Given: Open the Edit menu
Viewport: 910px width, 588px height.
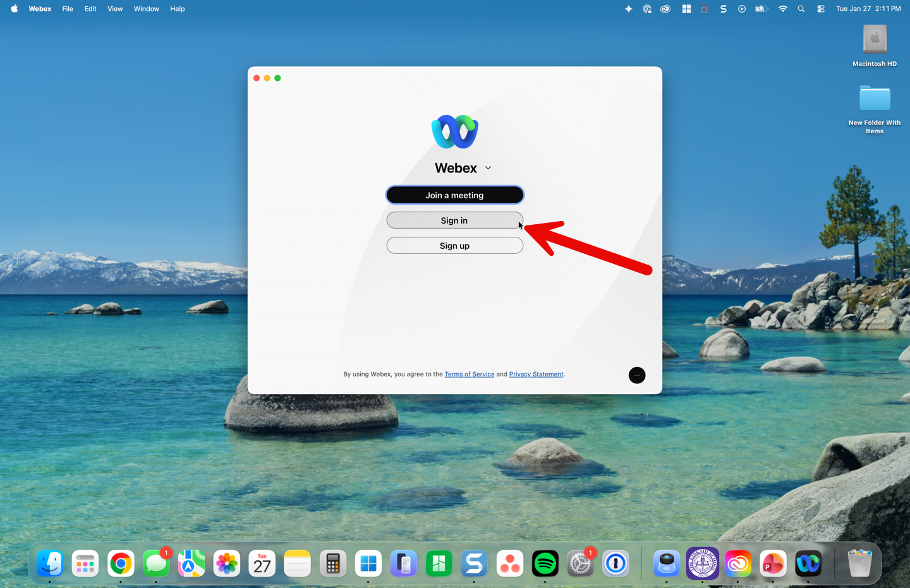Looking at the screenshot, I should [90, 9].
